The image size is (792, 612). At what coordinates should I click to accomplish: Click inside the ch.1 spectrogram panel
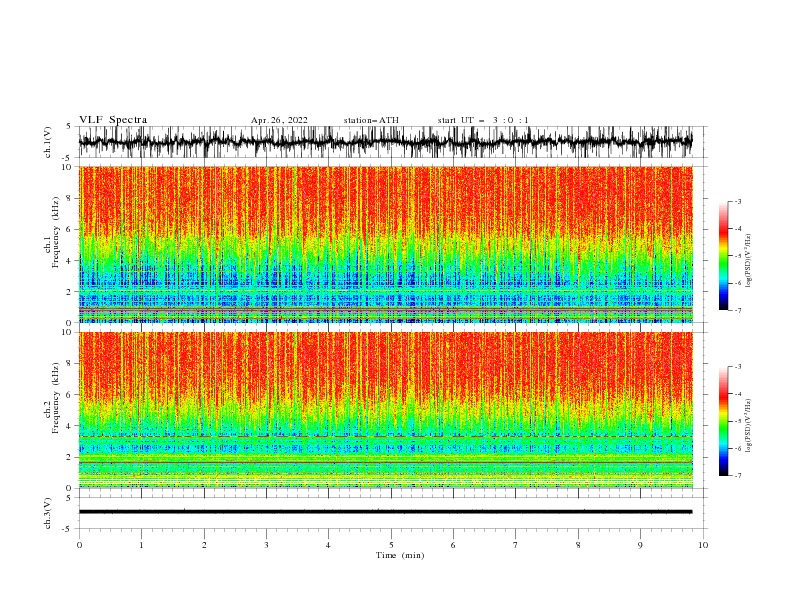[385, 244]
